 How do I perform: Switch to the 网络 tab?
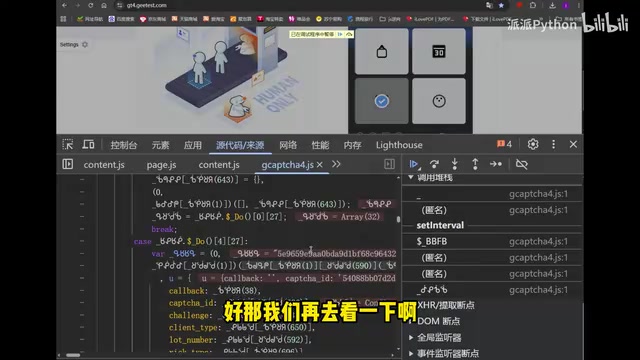click(x=288, y=145)
